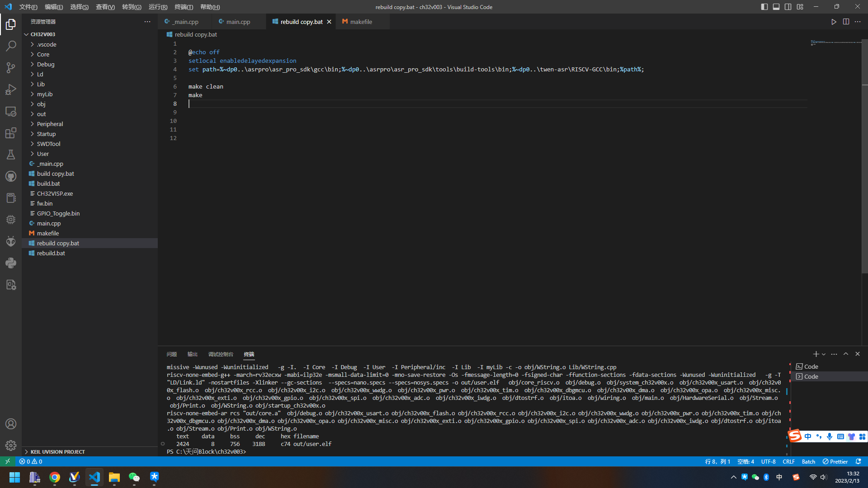Expand the SWDTool folder
The width and height of the screenshot is (868, 488).
coord(90,144)
